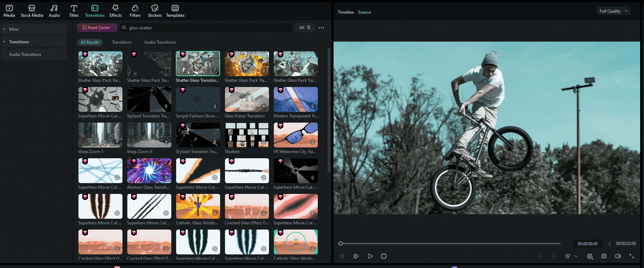Download the Abstract Glass Transition
The image size is (644, 268).
[x=166, y=178]
